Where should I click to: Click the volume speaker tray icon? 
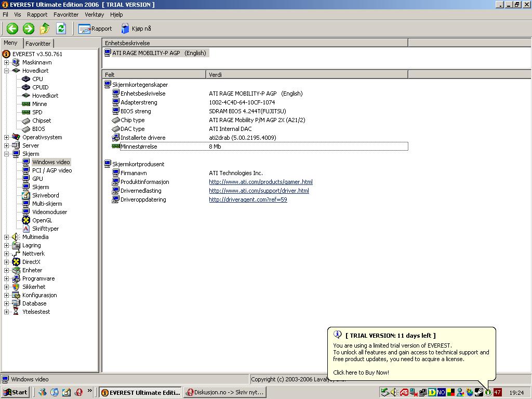(x=394, y=393)
